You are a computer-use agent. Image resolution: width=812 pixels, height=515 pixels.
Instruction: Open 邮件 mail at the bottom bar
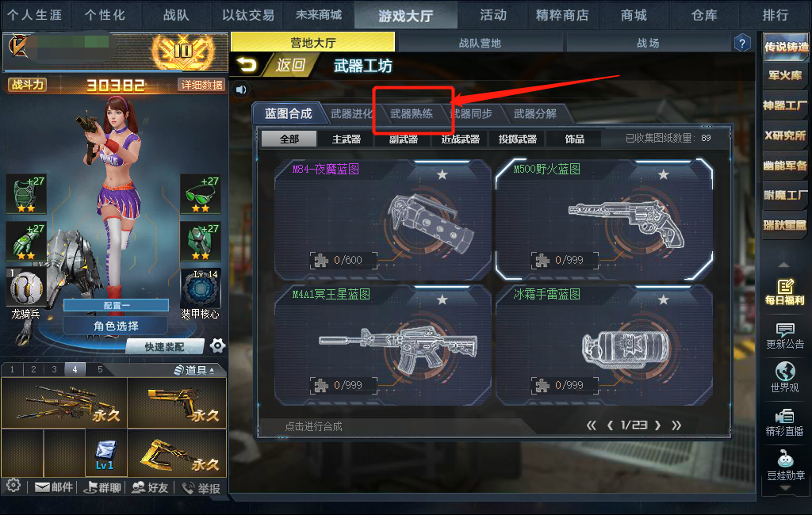(53, 487)
